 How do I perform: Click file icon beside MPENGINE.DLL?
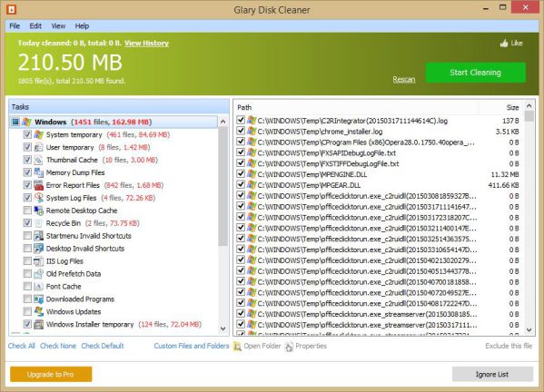point(252,174)
